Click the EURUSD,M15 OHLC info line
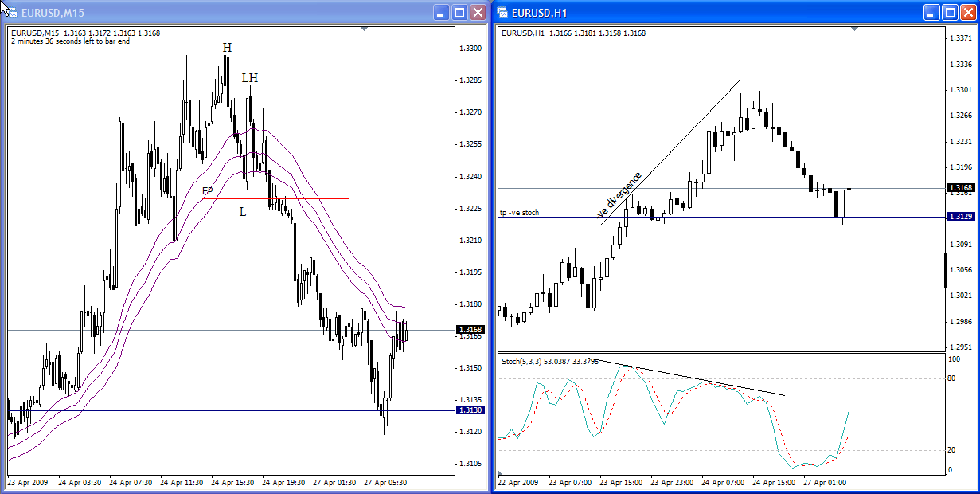This screenshot has height=494, width=980. click(x=85, y=33)
